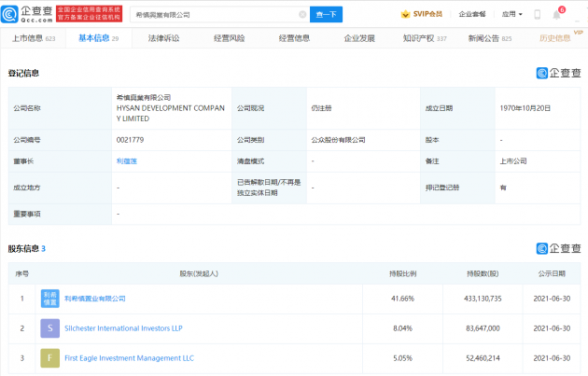
Task: Click the share count 83,647,000
Action: (483, 328)
